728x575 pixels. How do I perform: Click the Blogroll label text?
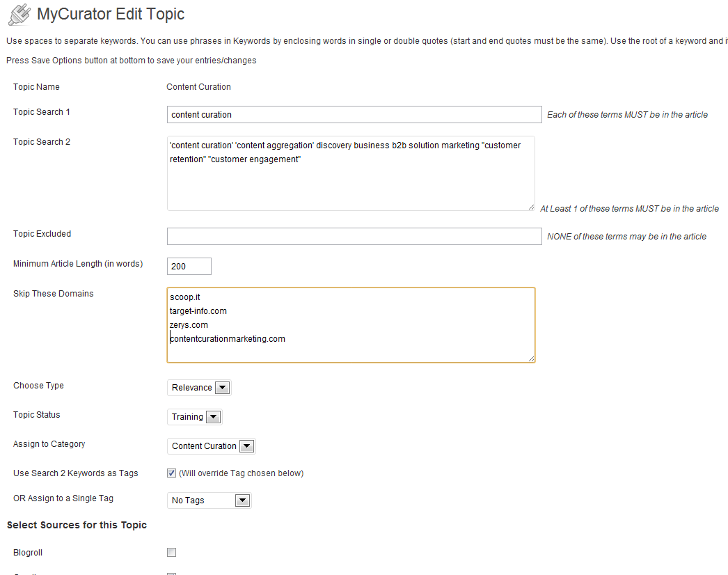(28, 553)
